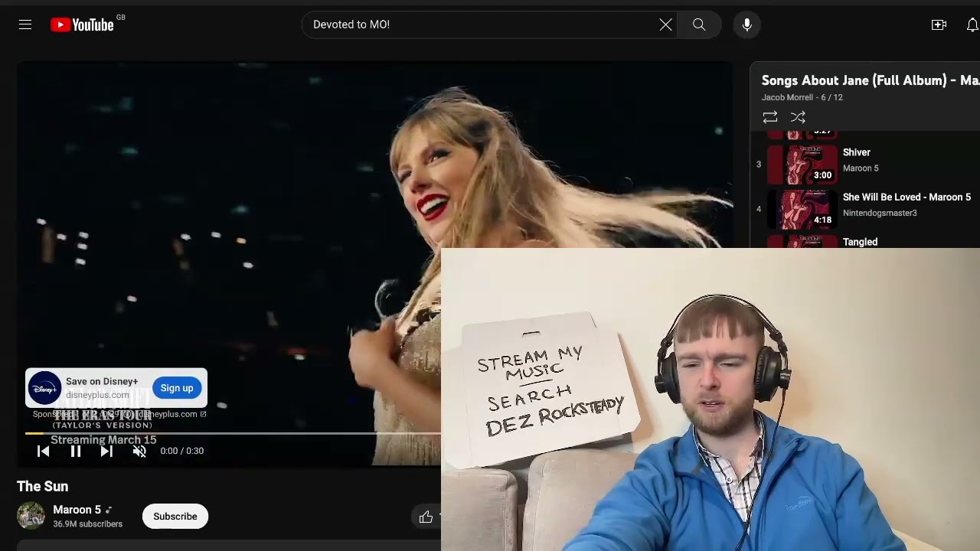Unmute the player volume

click(x=139, y=452)
